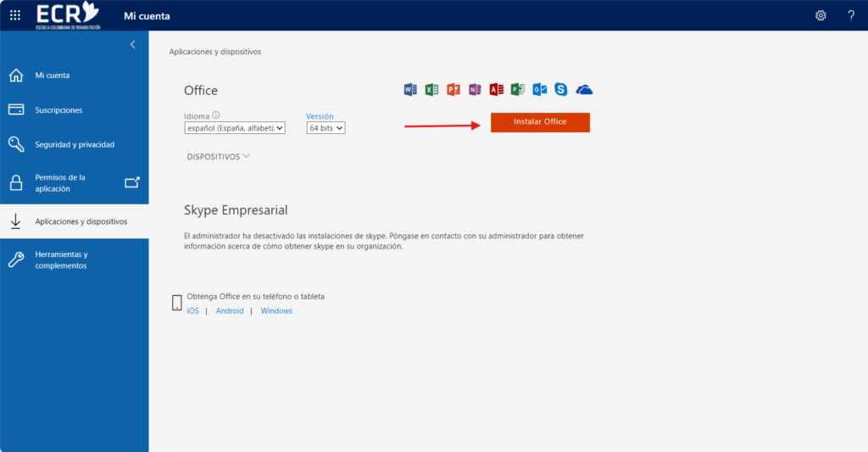Open the Idioma language dropdown
This screenshot has width=868, height=452.
point(235,128)
